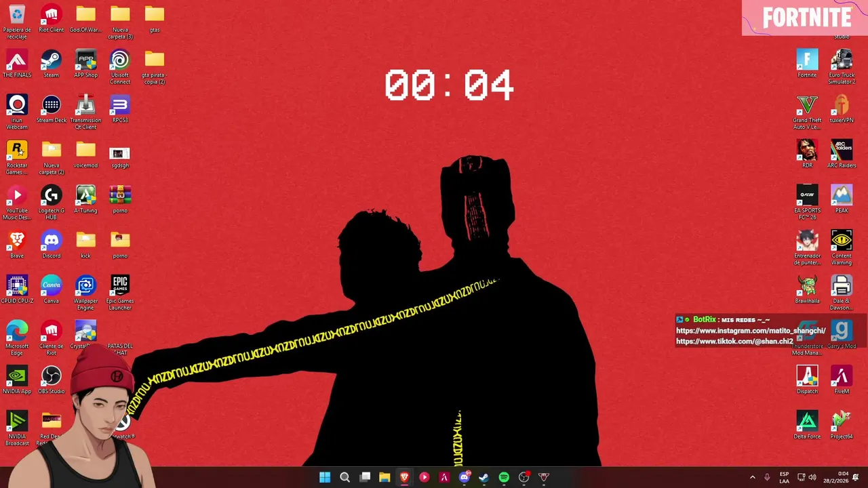Launch Rockstar Games Launcher
Viewport: 868px width, 488px height.
(17, 157)
